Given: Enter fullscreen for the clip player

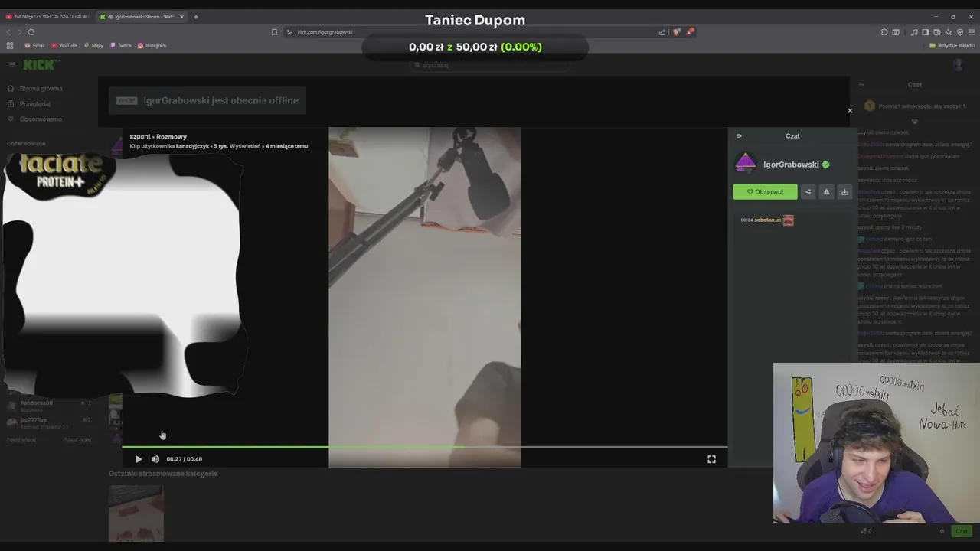Looking at the screenshot, I should [x=711, y=459].
